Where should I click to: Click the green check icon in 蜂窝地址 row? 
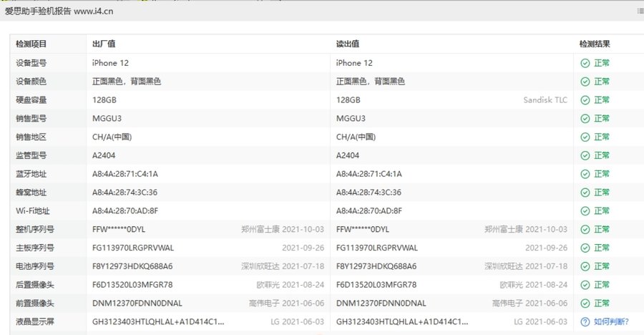point(585,193)
